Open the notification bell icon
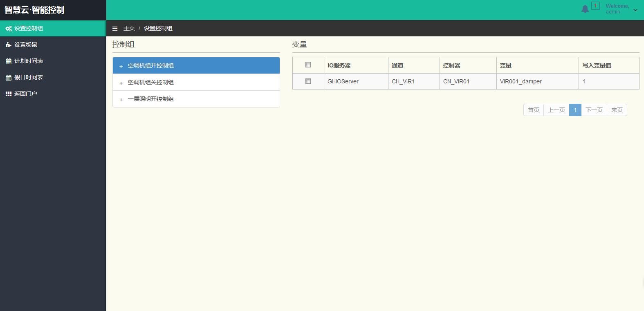Screen dimensions: 644x311 [585, 9]
